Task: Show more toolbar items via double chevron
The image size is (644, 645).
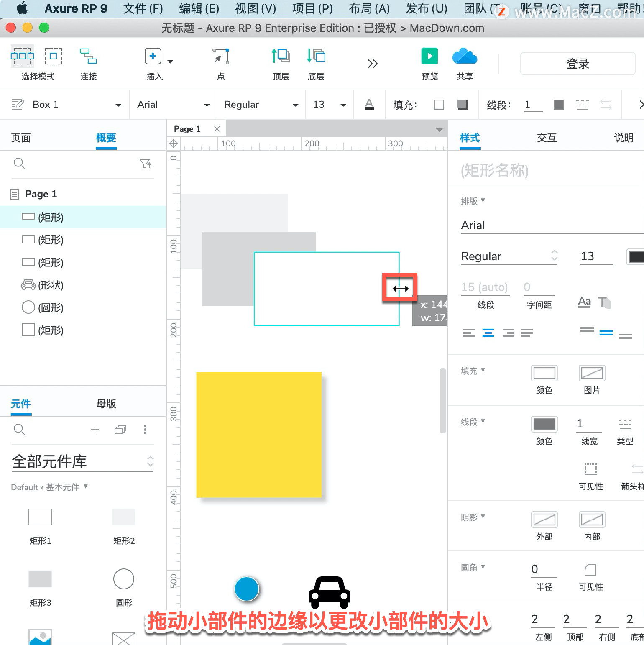Action: [372, 64]
